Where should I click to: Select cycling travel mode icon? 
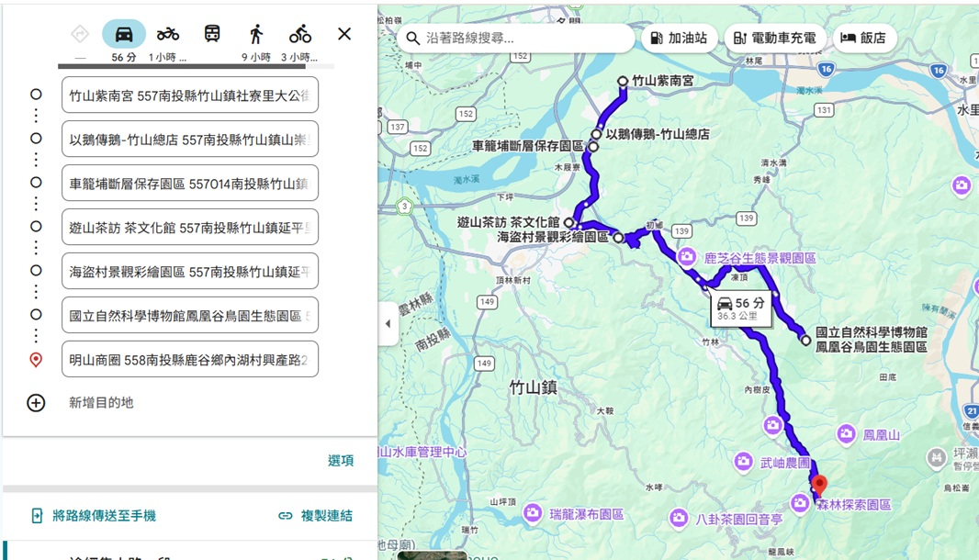pos(299,34)
